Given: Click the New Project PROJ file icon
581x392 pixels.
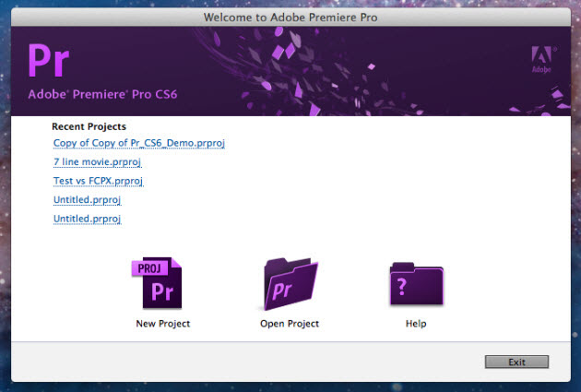Looking at the screenshot, I should pyautogui.click(x=157, y=283).
